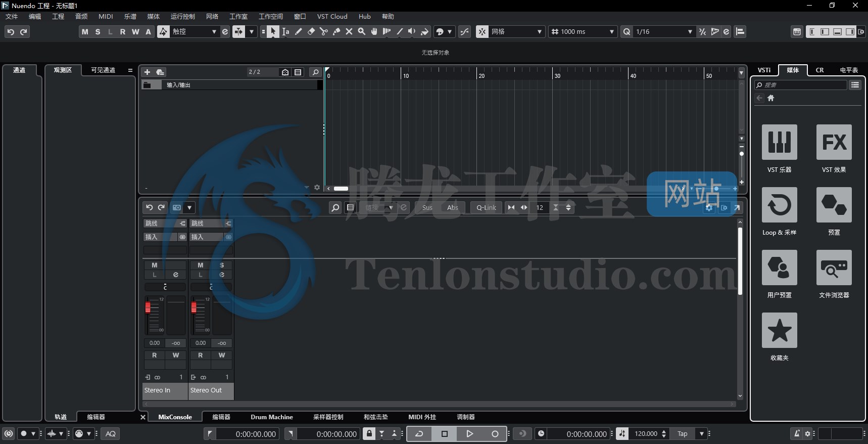Click transport Play button
Screen dimensions: 868x444
tap(469, 433)
